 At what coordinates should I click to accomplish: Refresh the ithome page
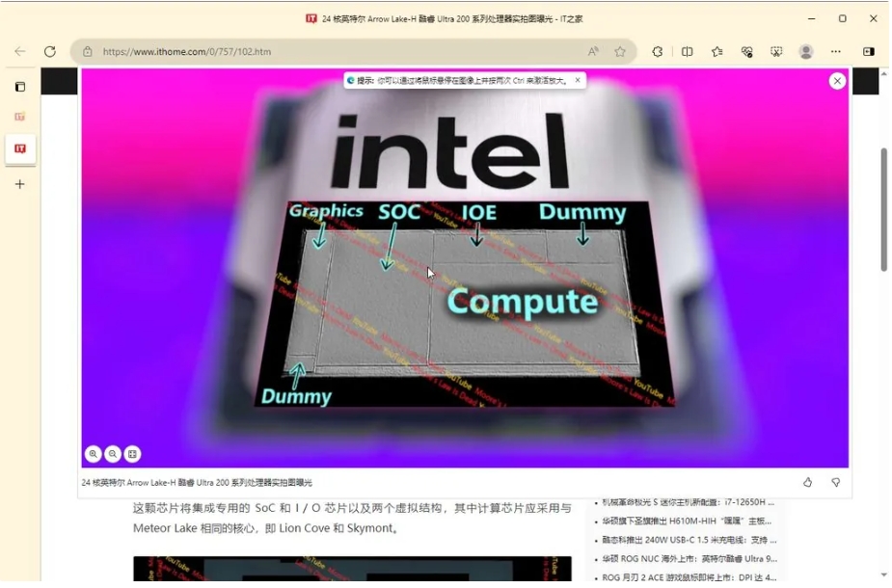pyautogui.click(x=50, y=52)
